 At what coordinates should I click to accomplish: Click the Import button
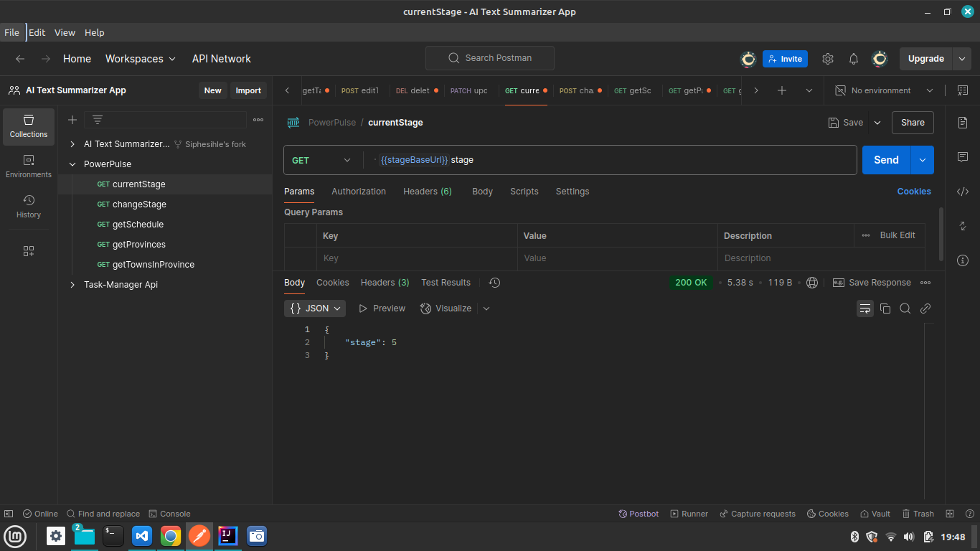[248, 90]
